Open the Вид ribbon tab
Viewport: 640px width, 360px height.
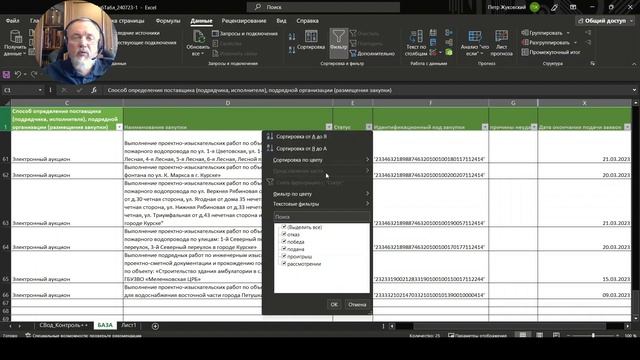pos(281,21)
